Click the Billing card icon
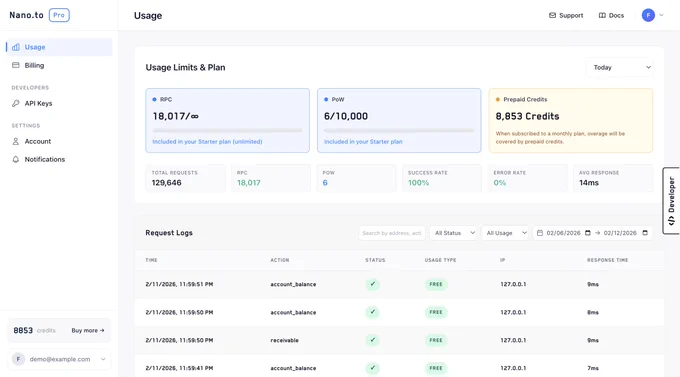Screen dimensions: 680x377 16,66
